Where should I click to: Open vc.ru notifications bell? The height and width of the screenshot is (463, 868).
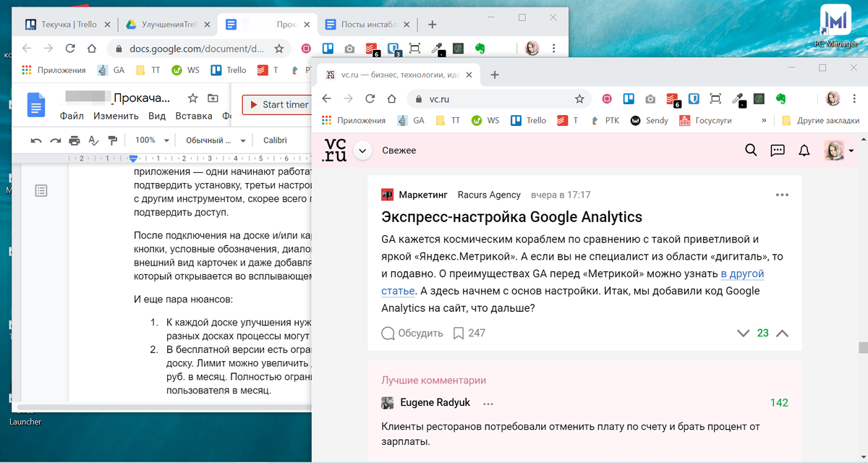804,150
